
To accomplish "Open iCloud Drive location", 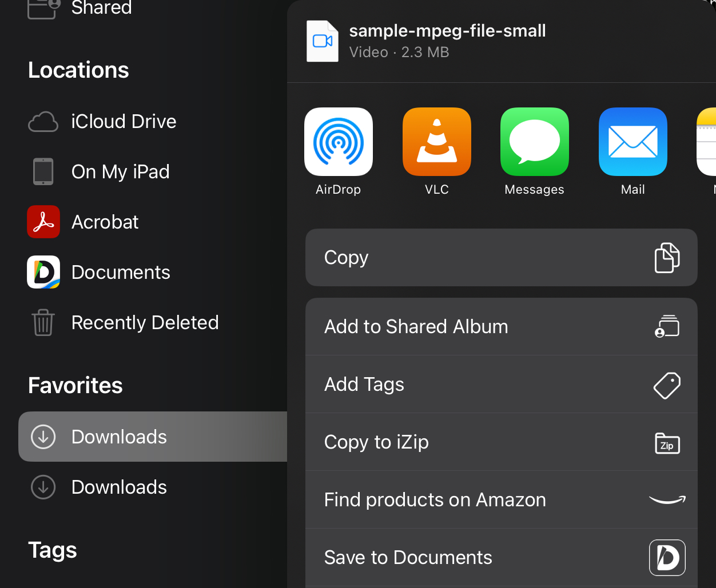I will (x=153, y=121).
